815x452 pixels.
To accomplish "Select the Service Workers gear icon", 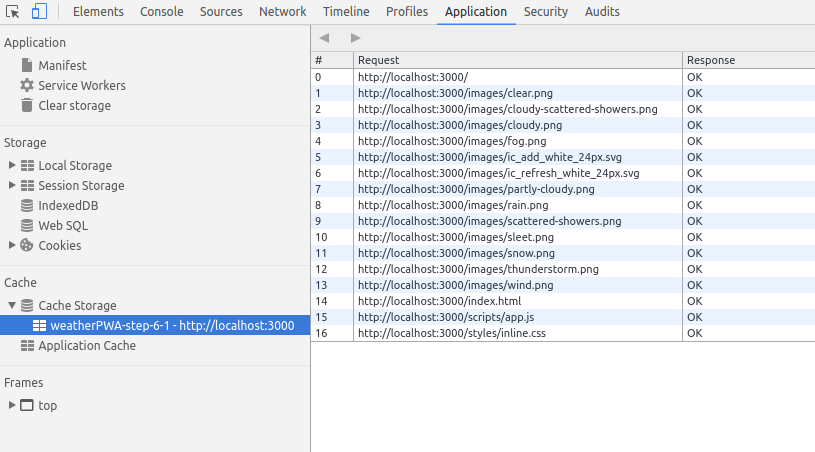I will (x=27, y=85).
